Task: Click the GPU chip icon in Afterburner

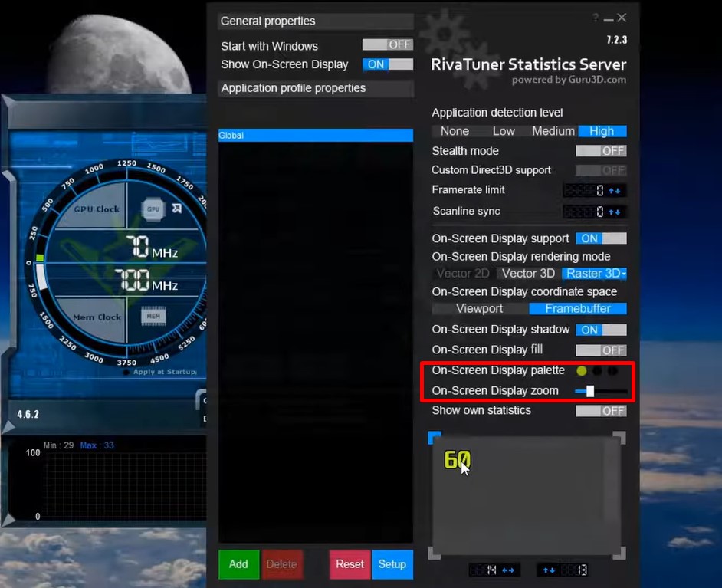Action: click(x=153, y=209)
